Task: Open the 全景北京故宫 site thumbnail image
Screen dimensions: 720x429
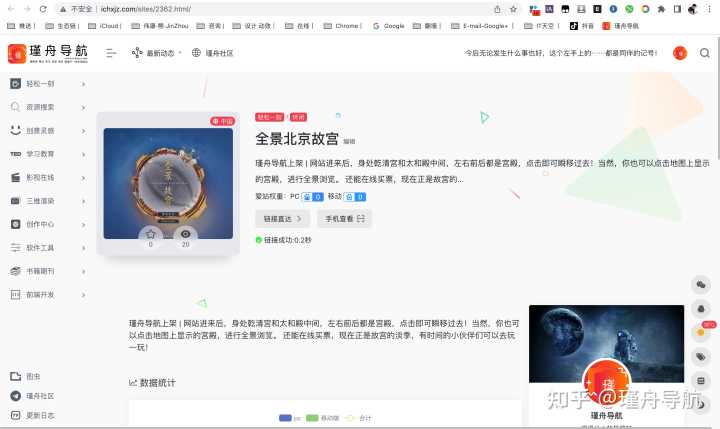Action: point(168,183)
